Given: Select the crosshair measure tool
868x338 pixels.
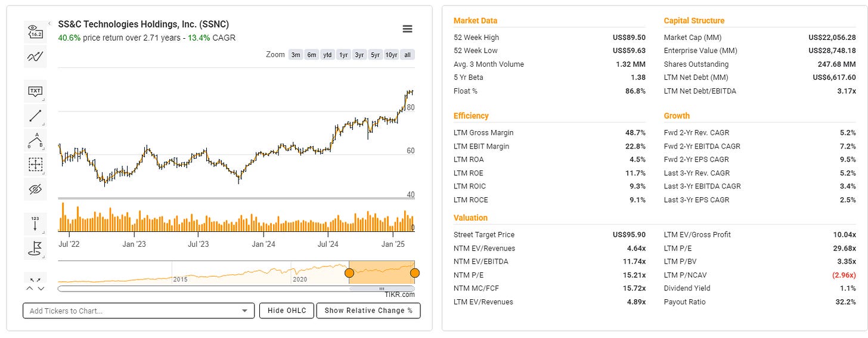Looking at the screenshot, I should click(x=35, y=165).
